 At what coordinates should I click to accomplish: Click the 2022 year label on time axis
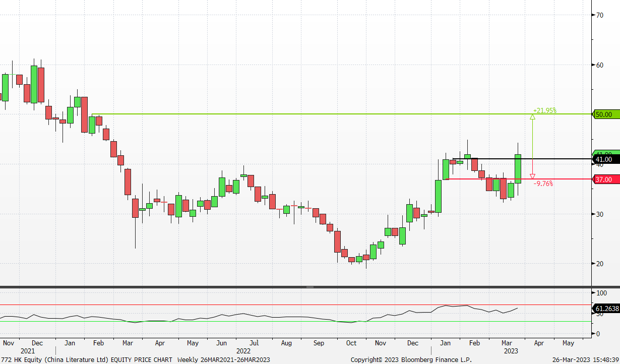pos(243,350)
